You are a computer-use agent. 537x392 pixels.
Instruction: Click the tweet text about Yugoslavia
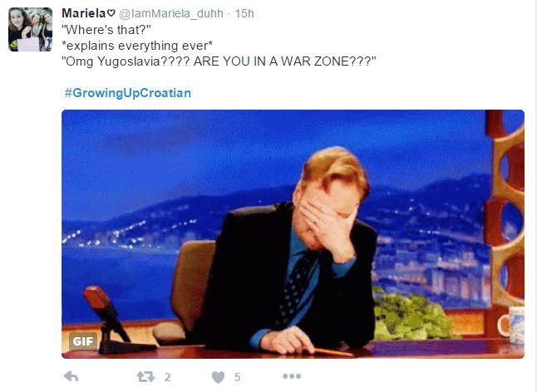point(219,61)
